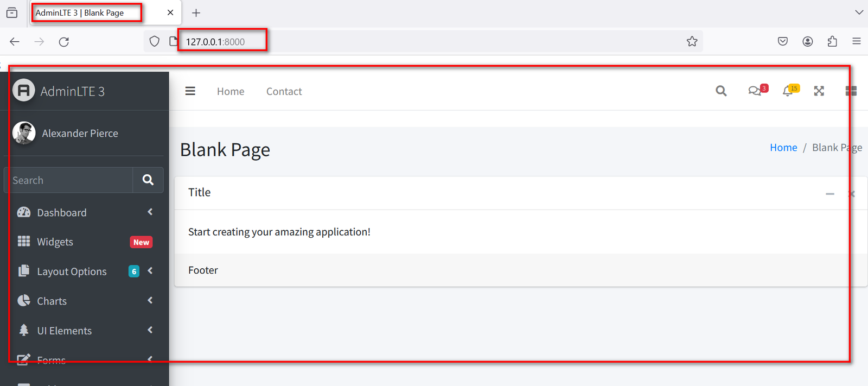This screenshot has width=868, height=386.
Task: Click the sidebar Search input field
Action: tap(68, 180)
